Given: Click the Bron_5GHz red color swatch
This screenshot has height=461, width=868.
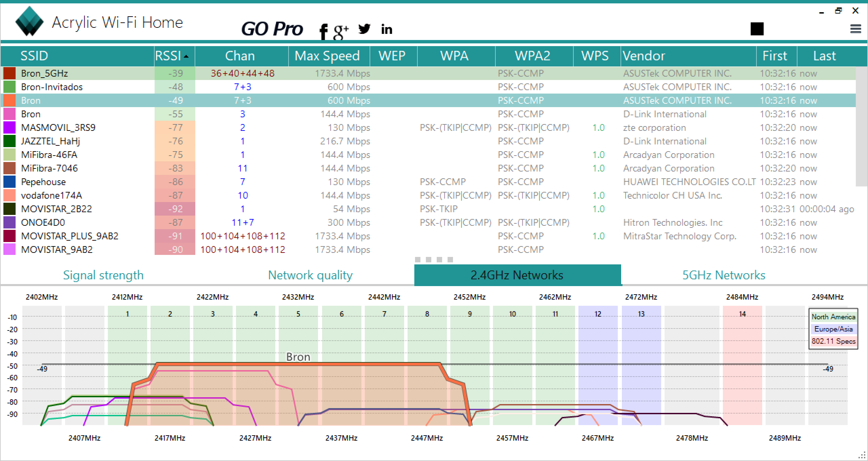Looking at the screenshot, I should pyautogui.click(x=9, y=74).
